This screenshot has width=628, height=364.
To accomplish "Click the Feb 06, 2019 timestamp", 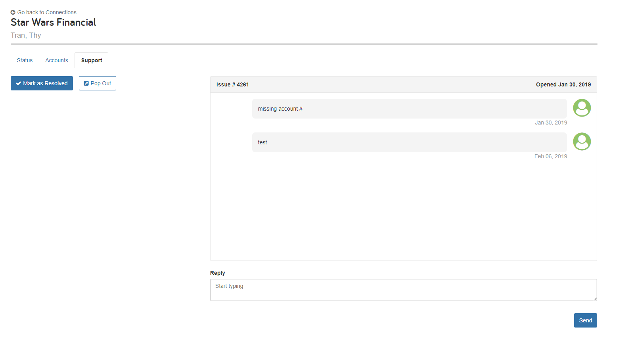I will pos(551,156).
